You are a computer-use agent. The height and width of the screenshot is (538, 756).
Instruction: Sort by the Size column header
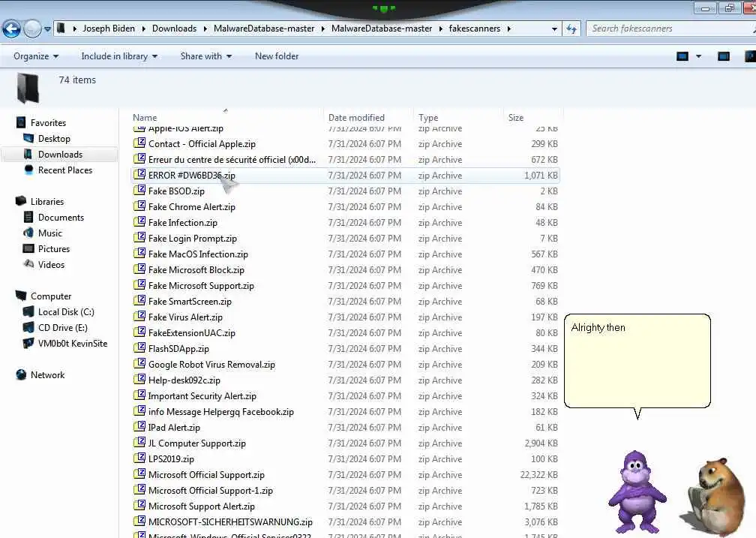[x=515, y=117]
